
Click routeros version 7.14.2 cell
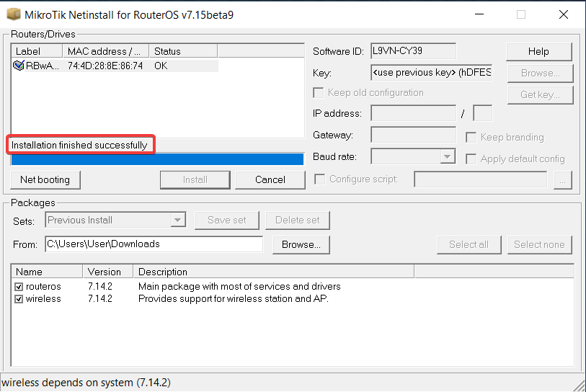pos(99,287)
